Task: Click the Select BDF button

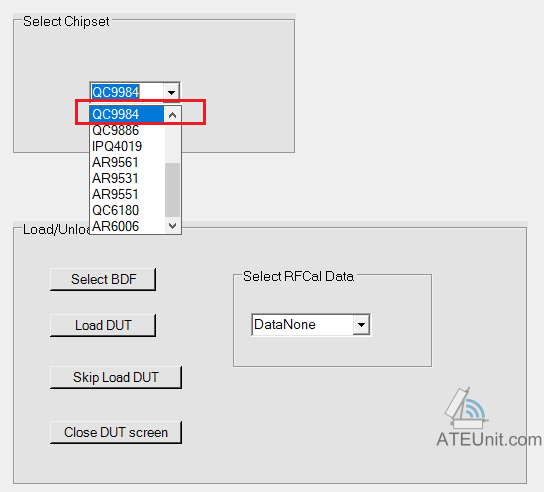Action: click(103, 279)
